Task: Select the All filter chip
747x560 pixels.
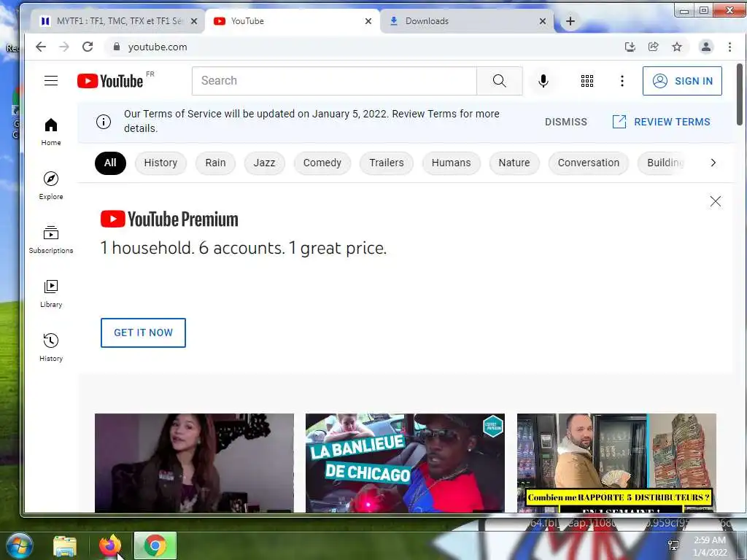Action: pyautogui.click(x=110, y=163)
